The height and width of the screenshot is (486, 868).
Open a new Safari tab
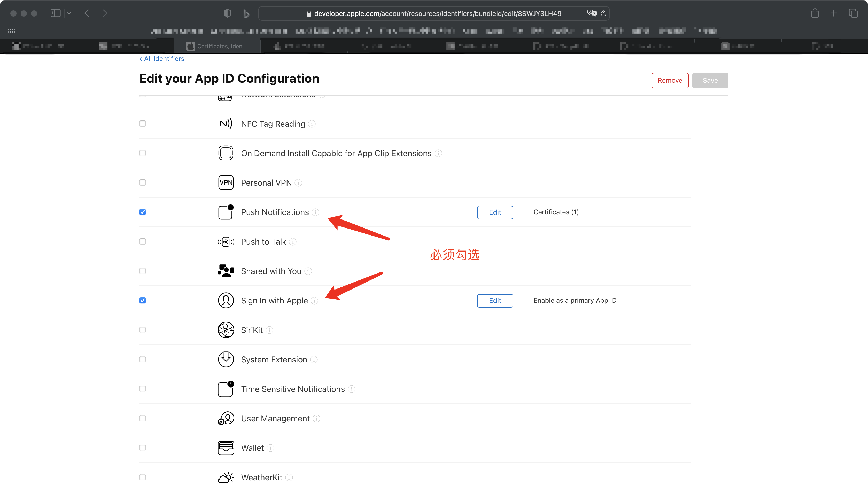click(x=834, y=13)
